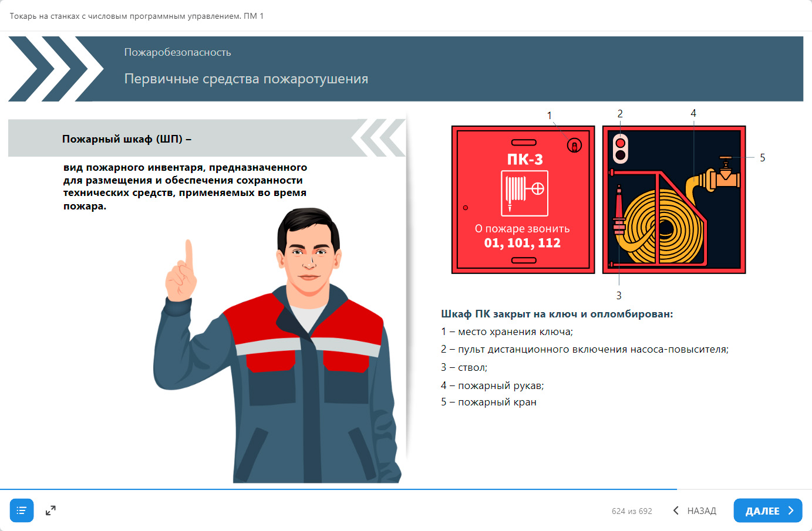Click the course title at the top
Screen dimensions: 812x531
(x=136, y=16)
